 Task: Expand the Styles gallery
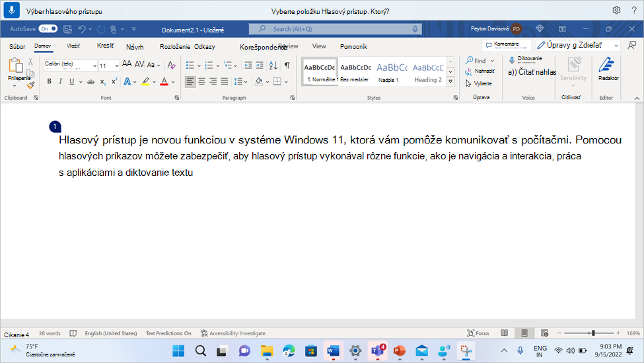(x=450, y=81)
